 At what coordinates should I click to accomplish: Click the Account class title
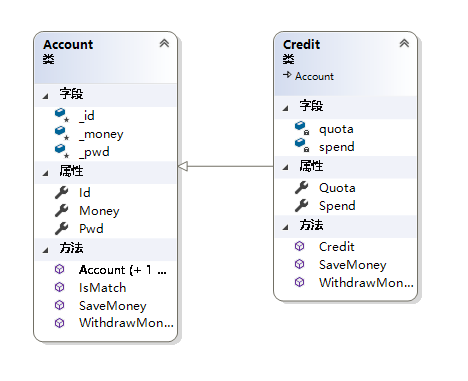coord(68,44)
